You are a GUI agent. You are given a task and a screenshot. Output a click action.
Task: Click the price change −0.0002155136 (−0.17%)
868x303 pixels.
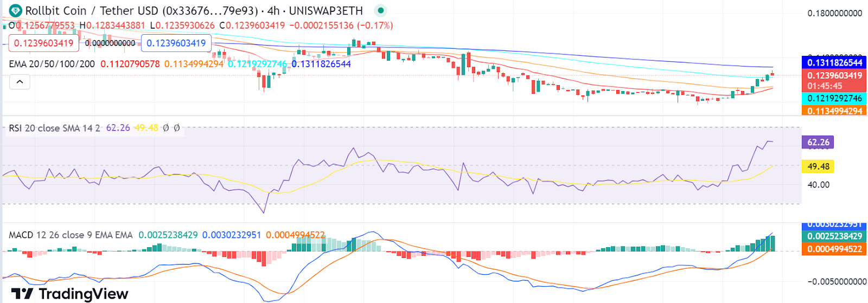point(341,25)
